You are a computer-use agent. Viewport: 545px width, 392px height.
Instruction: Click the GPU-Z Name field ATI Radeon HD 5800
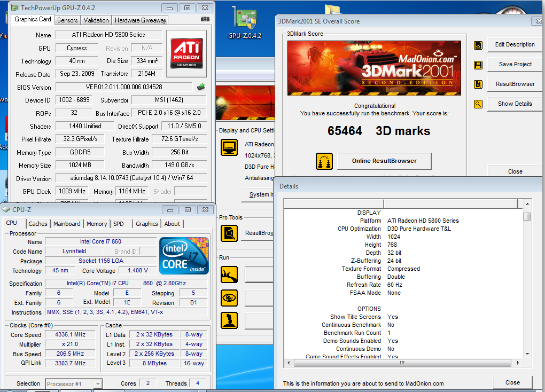click(x=109, y=35)
